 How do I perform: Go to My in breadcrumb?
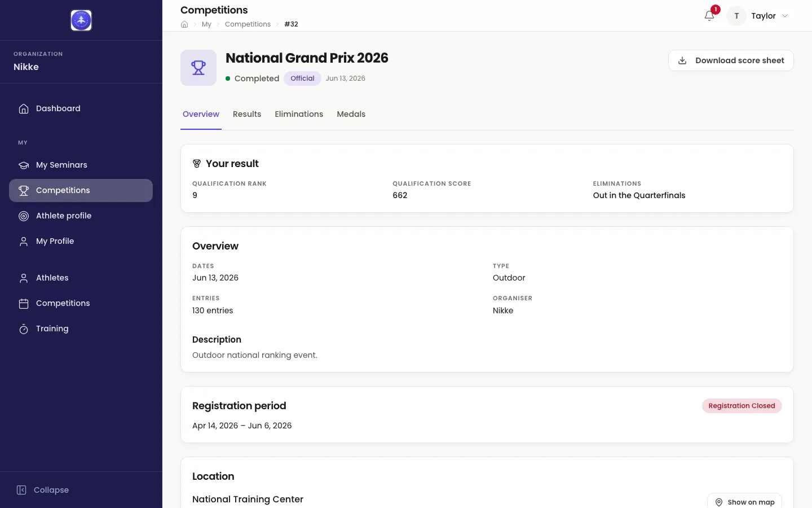[x=206, y=24]
